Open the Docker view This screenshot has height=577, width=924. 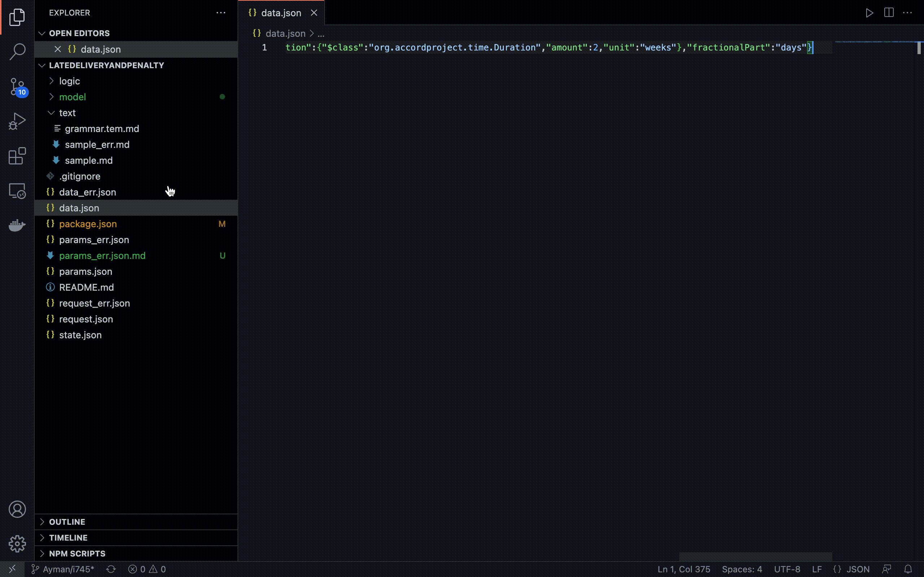point(17,225)
